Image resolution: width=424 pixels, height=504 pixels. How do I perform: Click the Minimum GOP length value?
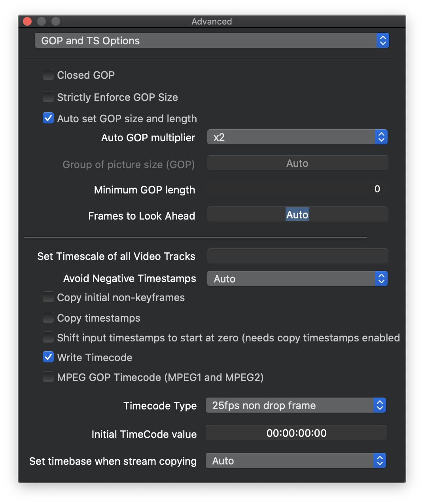(377, 189)
